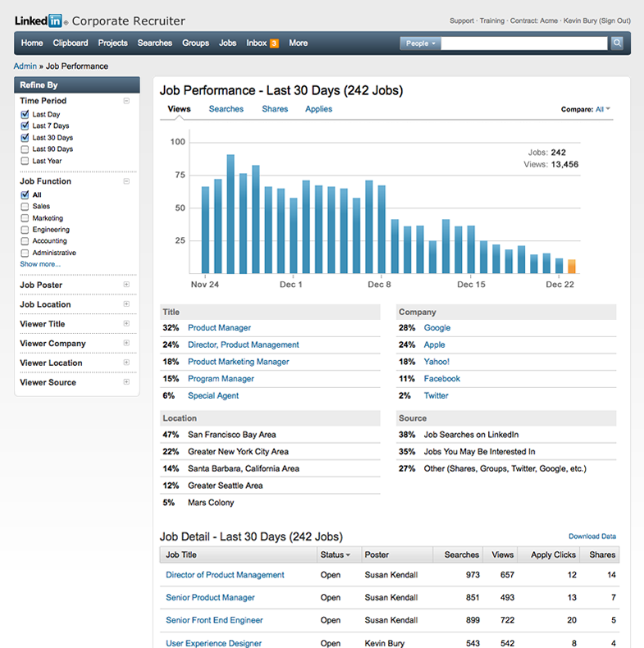Enable the Last 90 Days checkbox
Viewport: 644px width, 648px height.
[x=25, y=149]
